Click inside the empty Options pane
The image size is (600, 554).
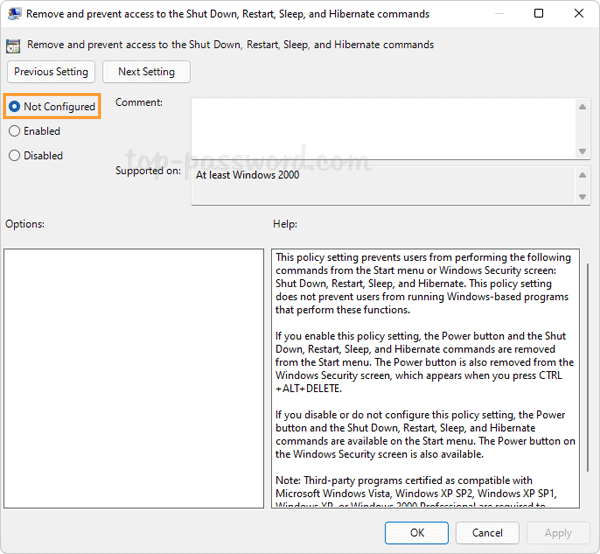tap(133, 378)
